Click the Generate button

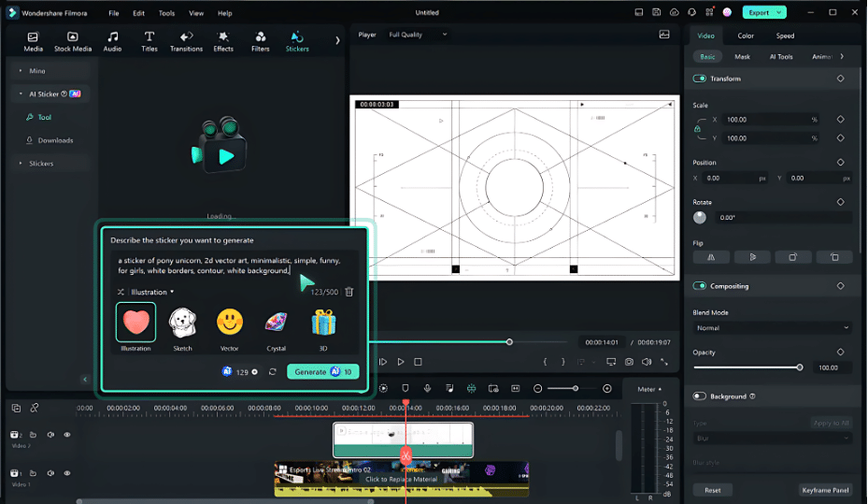point(322,371)
